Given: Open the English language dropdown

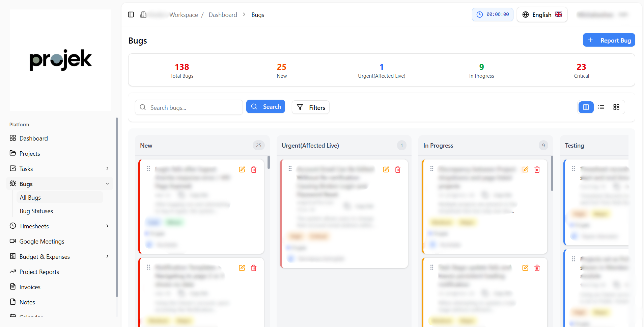Looking at the screenshot, I should coord(542,15).
